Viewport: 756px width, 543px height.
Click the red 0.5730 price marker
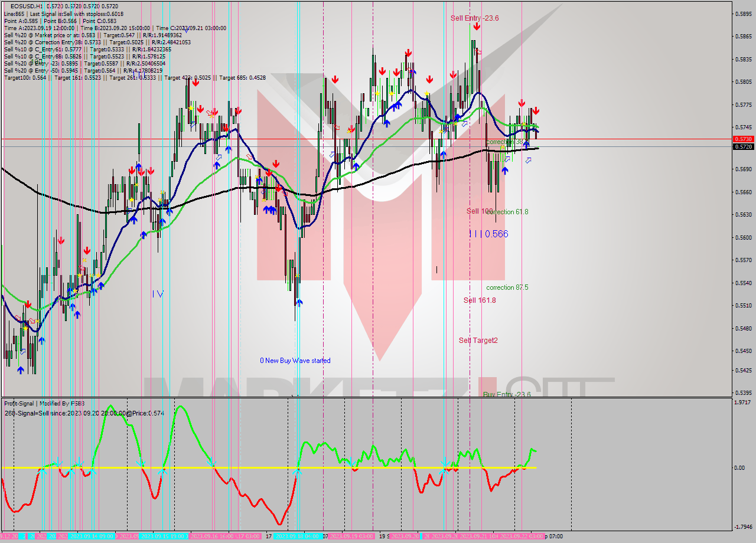[743, 139]
